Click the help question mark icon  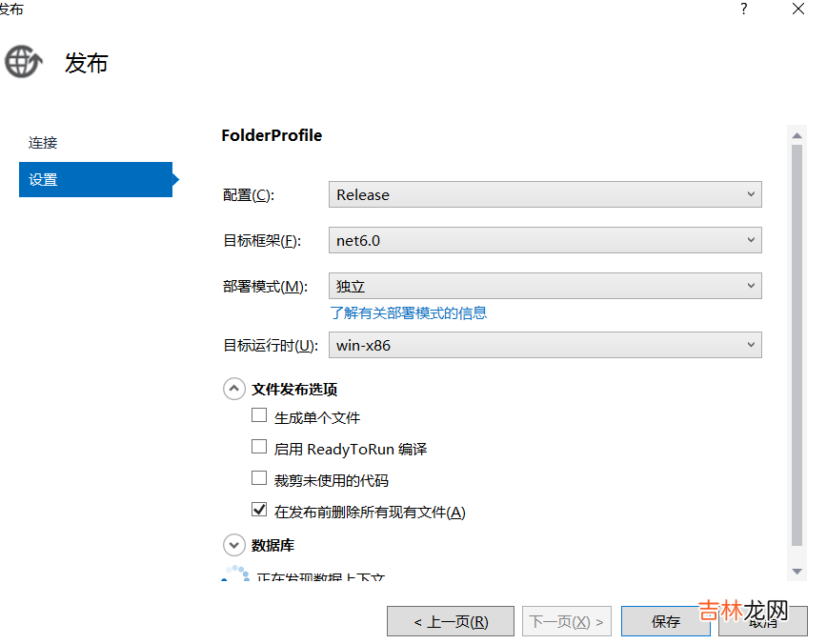[743, 9]
